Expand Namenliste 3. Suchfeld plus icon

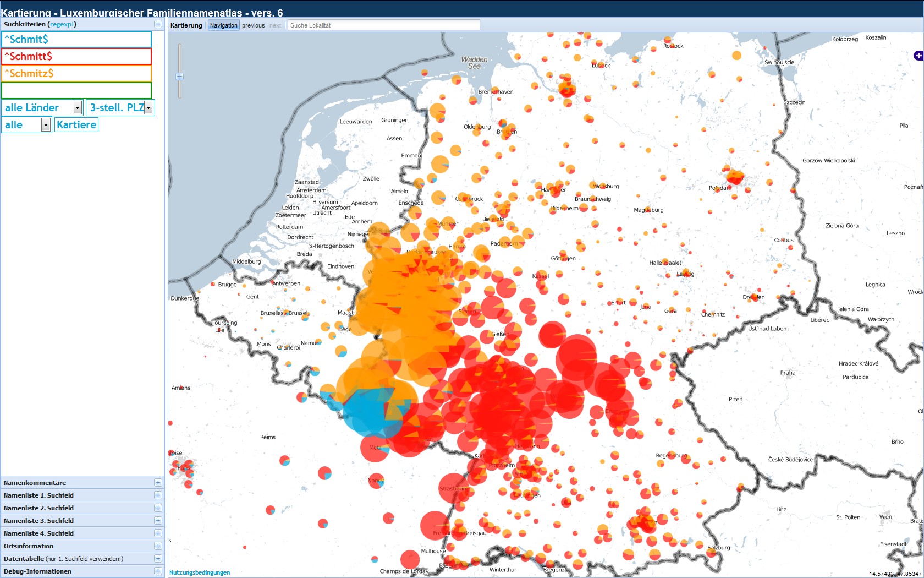tap(158, 521)
